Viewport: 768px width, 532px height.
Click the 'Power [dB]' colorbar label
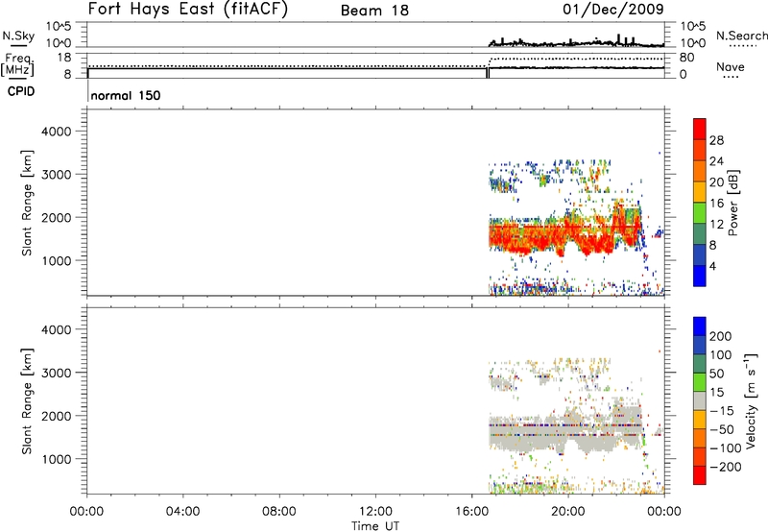pyautogui.click(x=732, y=203)
